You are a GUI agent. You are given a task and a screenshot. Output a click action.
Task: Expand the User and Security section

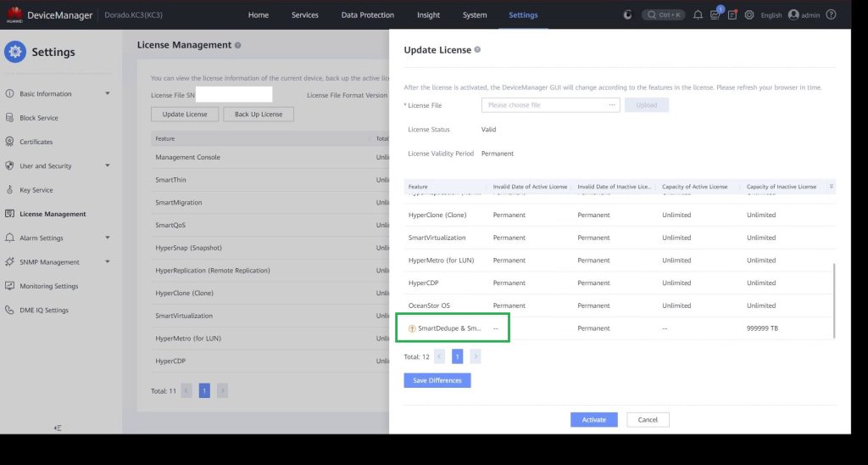coord(108,166)
